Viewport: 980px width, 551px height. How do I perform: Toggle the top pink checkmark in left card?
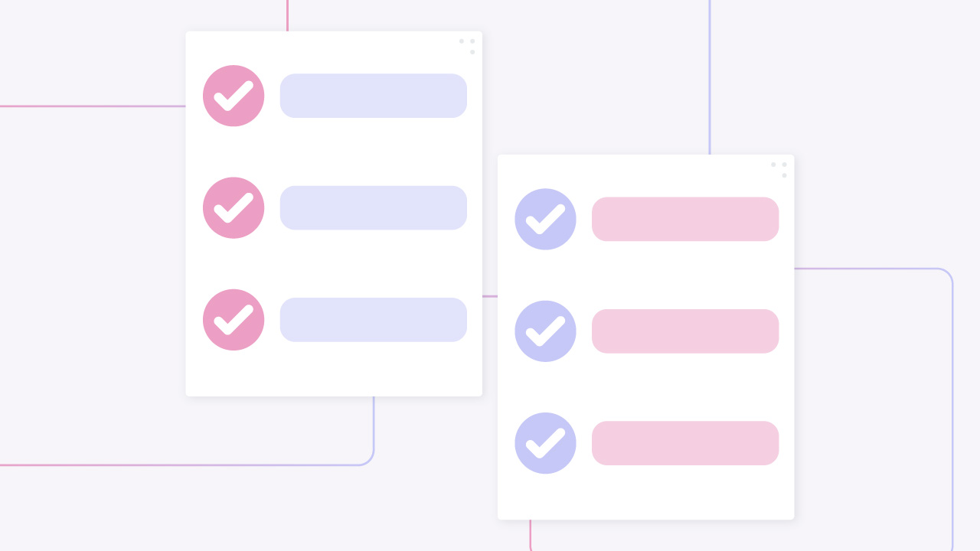click(x=234, y=96)
